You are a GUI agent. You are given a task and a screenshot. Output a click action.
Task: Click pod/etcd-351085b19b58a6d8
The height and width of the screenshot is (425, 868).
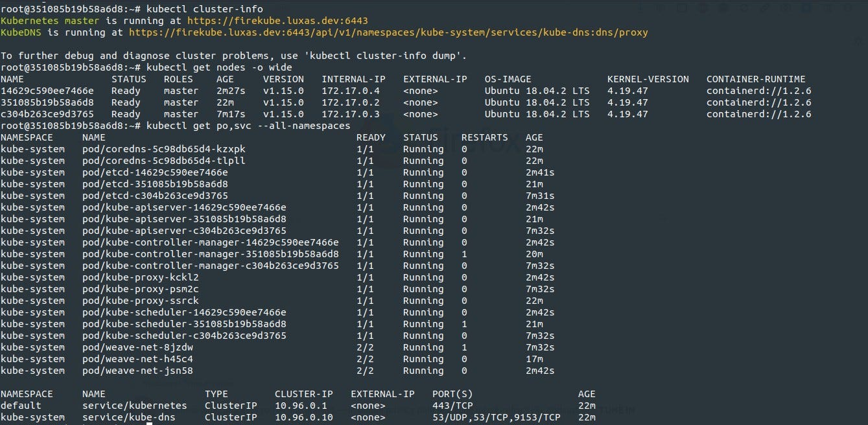[155, 184]
